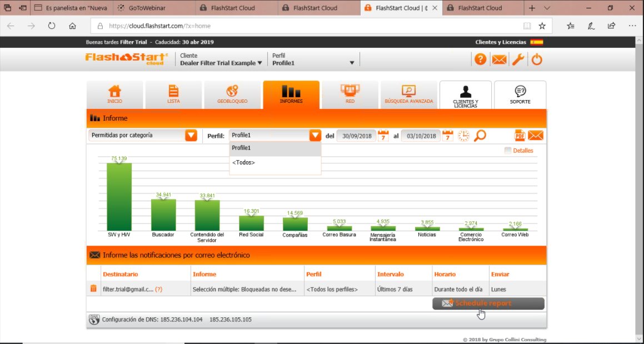The image size is (644, 344).
Task: Open calendar picker for start date
Action: [383, 136]
